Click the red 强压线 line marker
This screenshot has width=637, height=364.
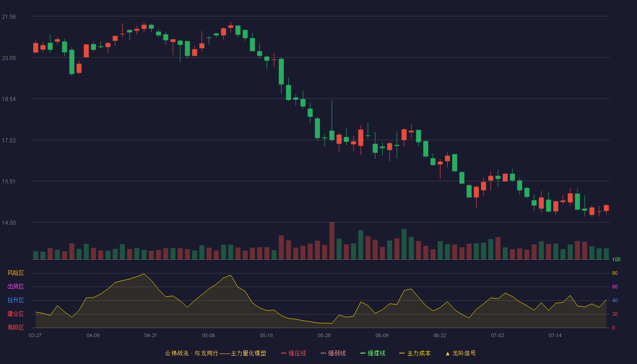coord(283,353)
